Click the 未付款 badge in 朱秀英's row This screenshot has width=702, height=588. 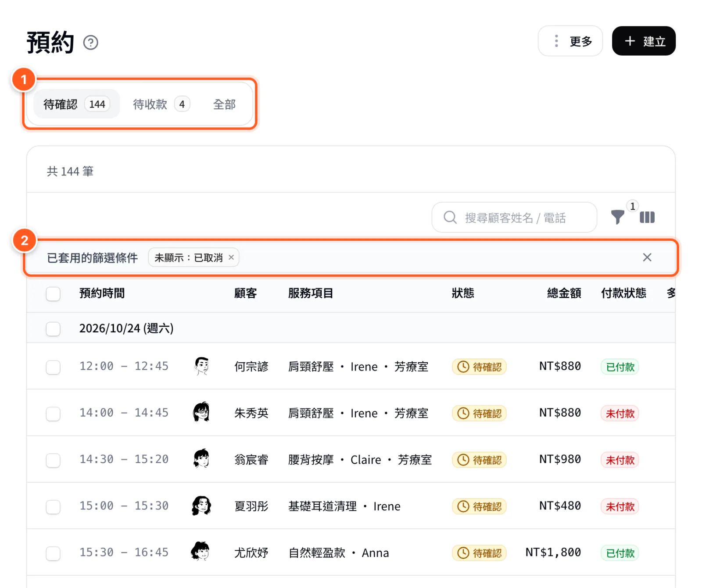620,413
